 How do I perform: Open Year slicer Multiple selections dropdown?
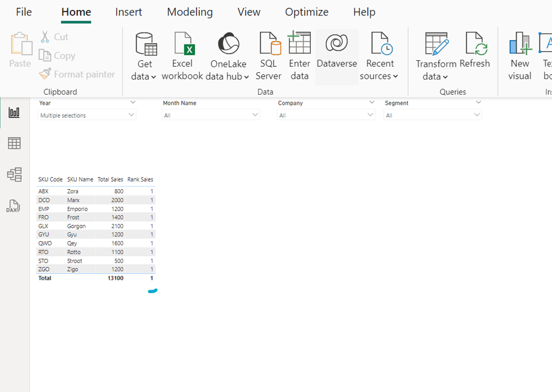87,115
